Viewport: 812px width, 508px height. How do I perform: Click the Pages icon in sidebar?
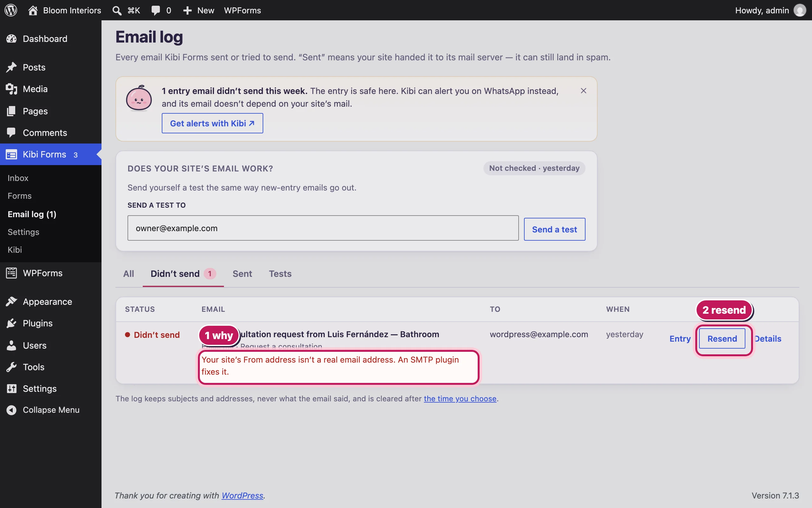click(x=11, y=111)
